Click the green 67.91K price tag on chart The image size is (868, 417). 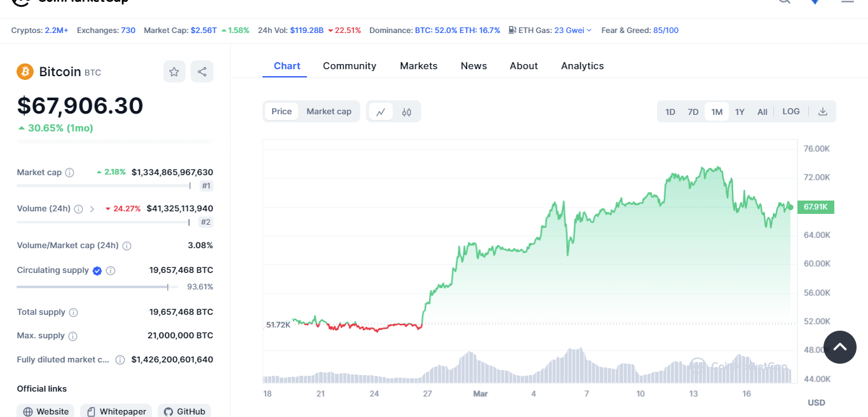[816, 207]
